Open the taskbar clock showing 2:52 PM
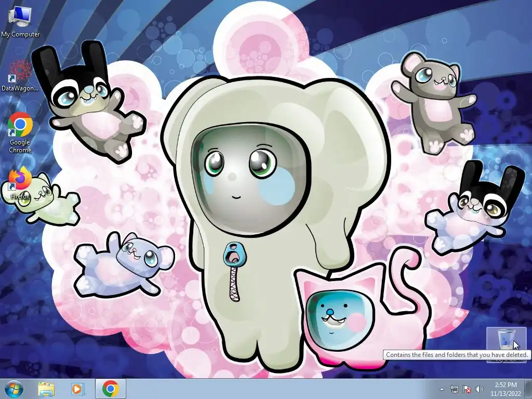Screen dimensions: 532x399 click(x=506, y=389)
